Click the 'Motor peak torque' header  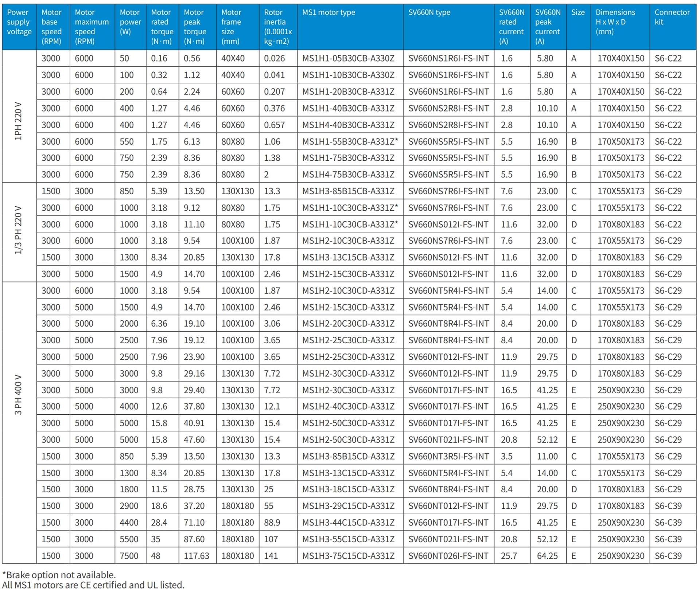point(198,27)
